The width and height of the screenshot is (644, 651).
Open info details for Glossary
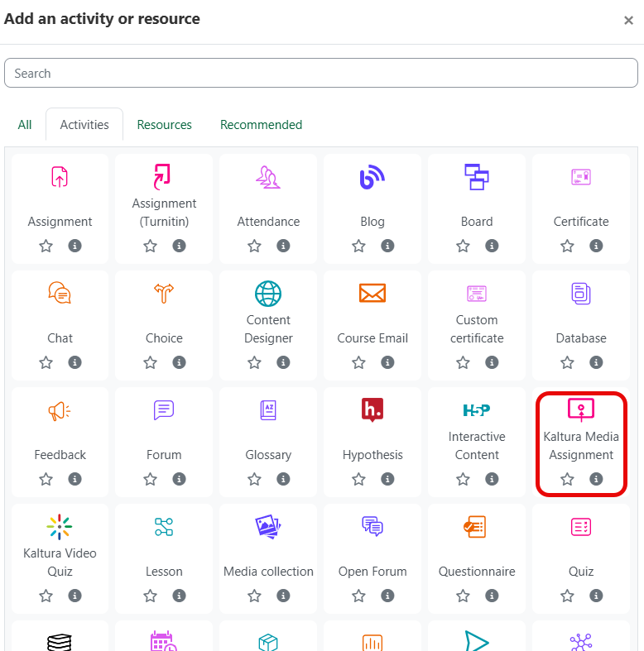coord(283,479)
